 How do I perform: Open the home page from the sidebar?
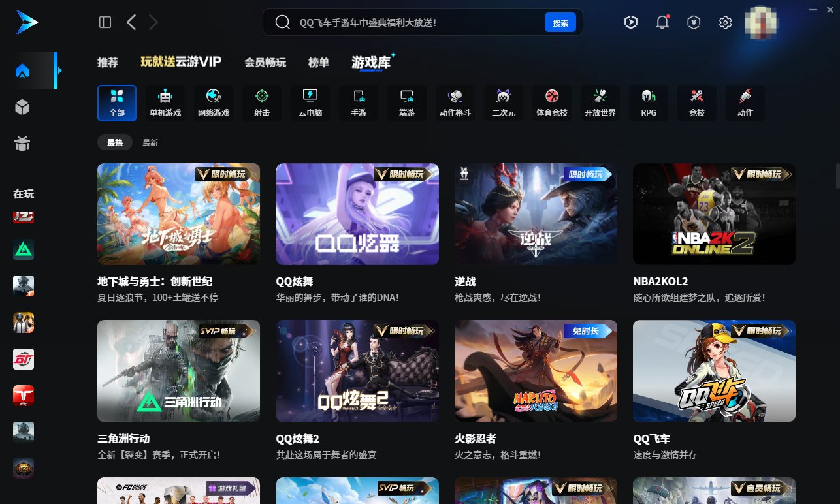click(x=23, y=71)
